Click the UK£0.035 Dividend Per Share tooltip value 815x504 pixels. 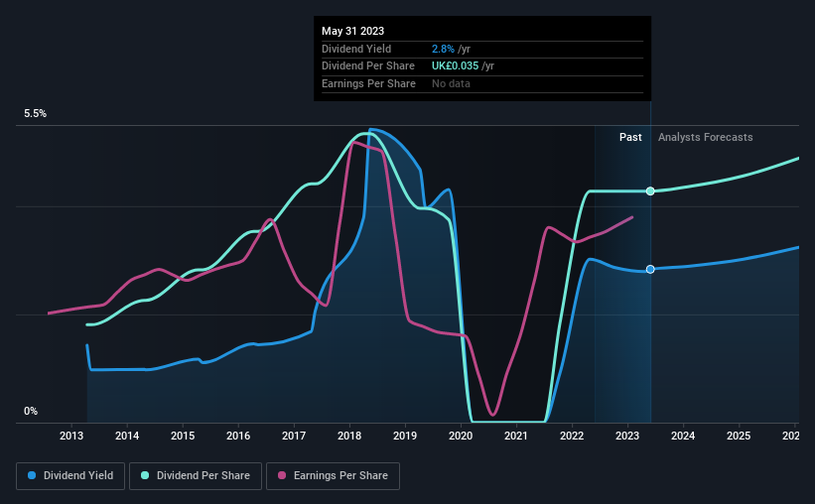(x=455, y=66)
